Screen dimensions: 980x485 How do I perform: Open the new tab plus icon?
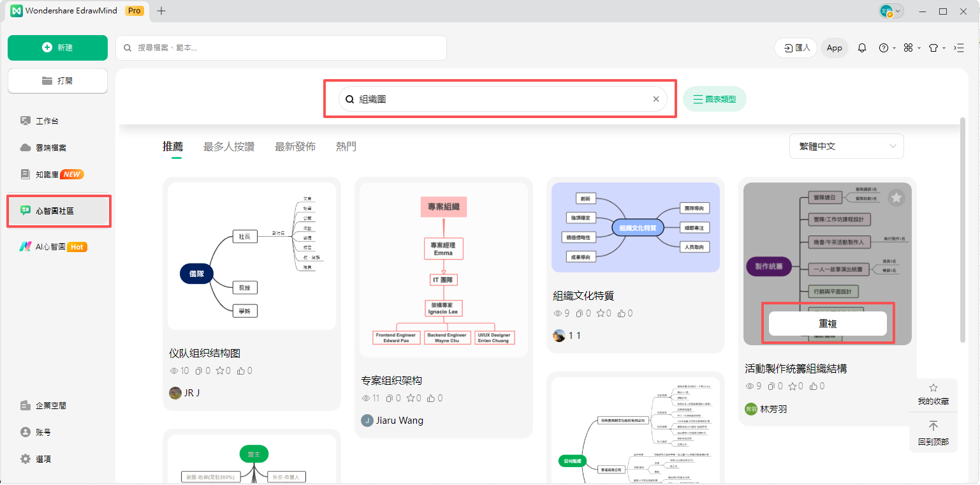click(x=161, y=11)
